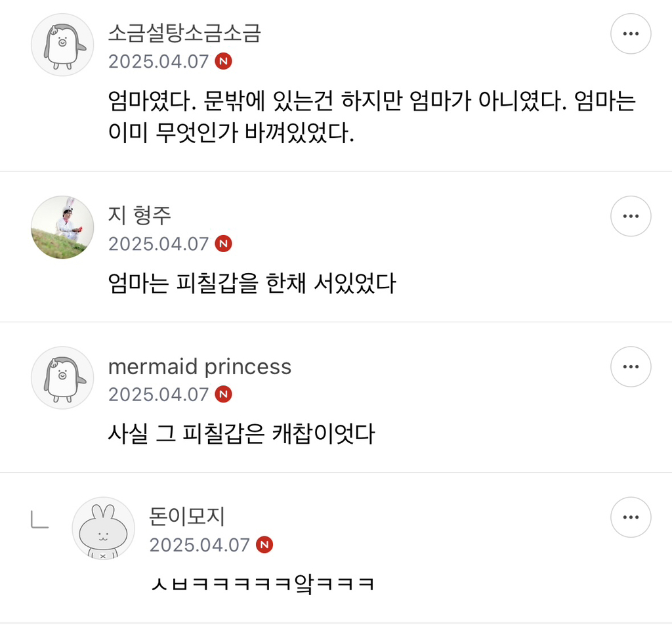
Task: Open the mermaid princess profile name
Action: (199, 366)
